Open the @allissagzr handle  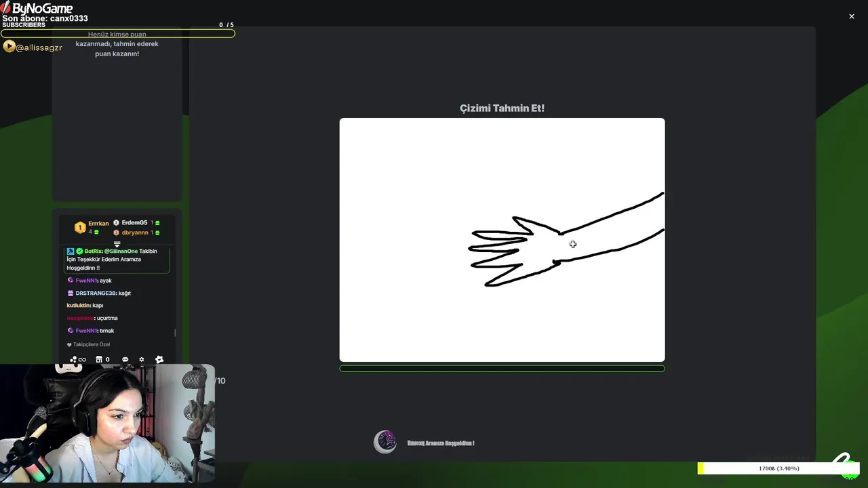39,47
